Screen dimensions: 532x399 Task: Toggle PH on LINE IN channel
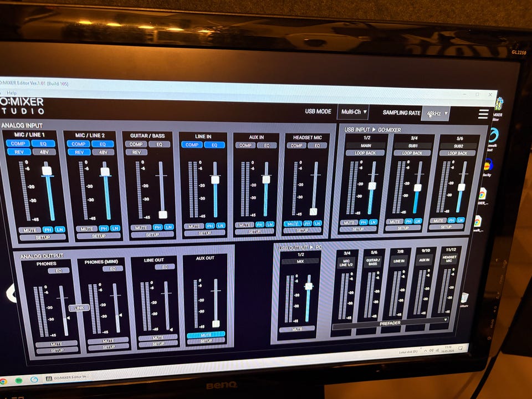pyautogui.click(x=210, y=226)
